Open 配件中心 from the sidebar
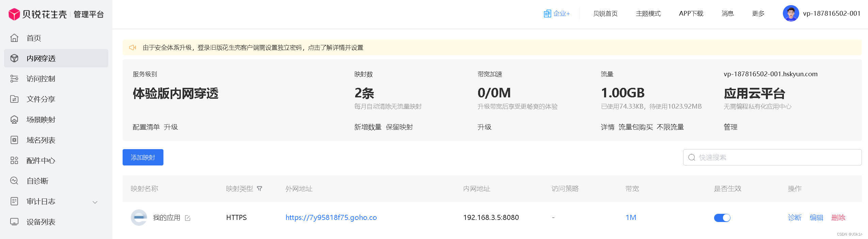The width and height of the screenshot is (868, 239). pyautogui.click(x=56, y=160)
